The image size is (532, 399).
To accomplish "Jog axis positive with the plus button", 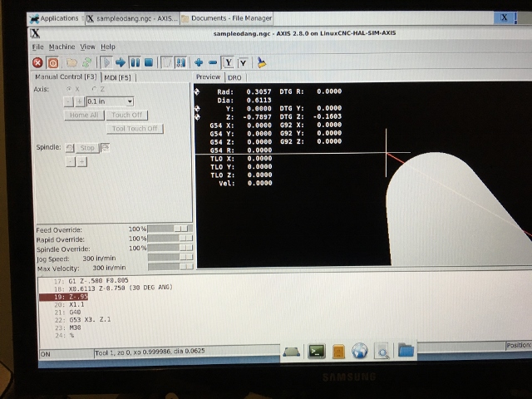I will click(80, 101).
